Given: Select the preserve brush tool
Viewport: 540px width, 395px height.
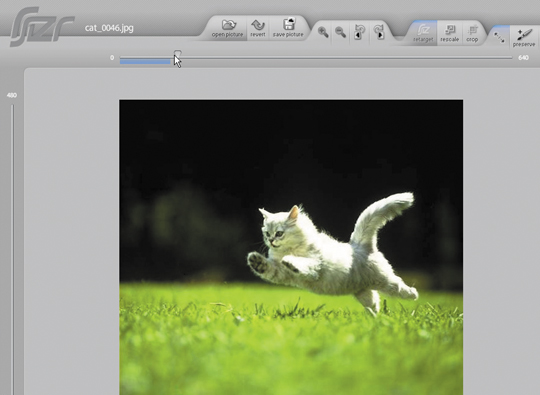Looking at the screenshot, I should [x=524, y=37].
